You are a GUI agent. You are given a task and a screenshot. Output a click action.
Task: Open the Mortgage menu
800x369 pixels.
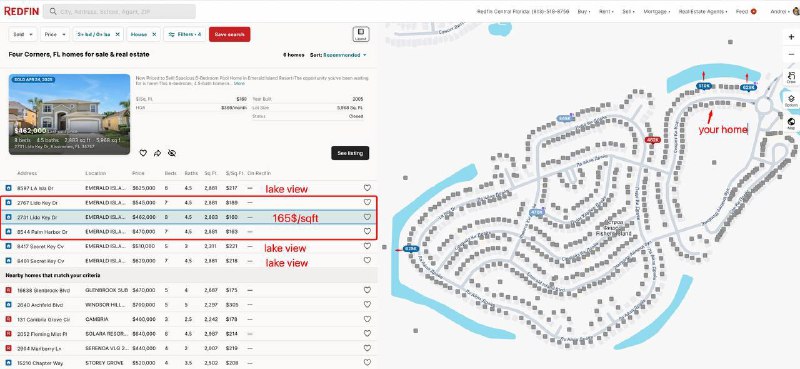click(657, 11)
